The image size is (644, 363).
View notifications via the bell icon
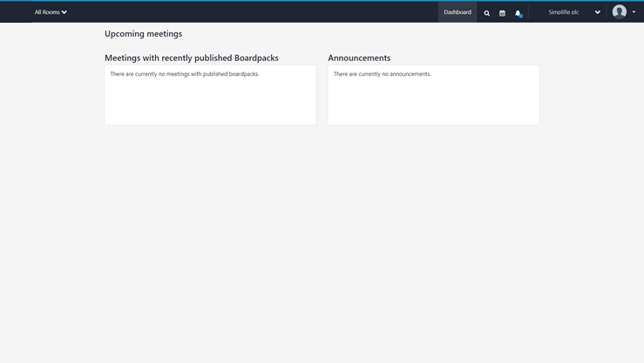coord(519,13)
